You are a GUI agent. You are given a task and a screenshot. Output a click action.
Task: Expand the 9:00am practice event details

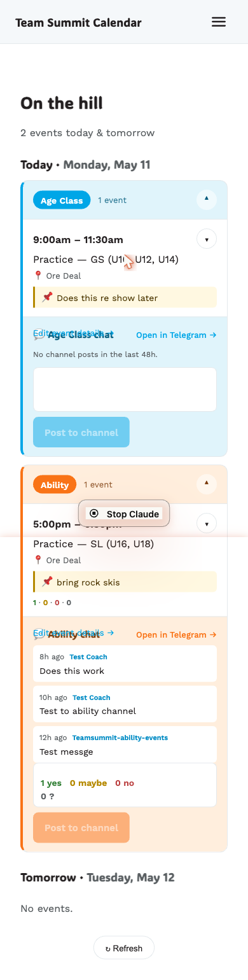tap(207, 239)
